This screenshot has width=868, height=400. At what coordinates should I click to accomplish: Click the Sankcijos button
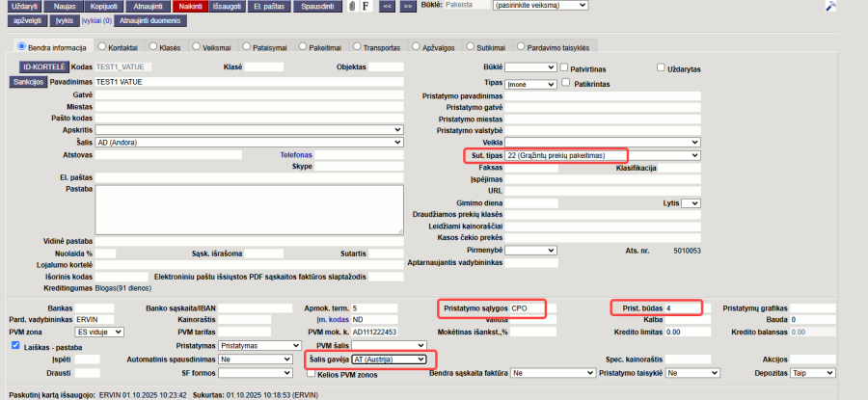tap(27, 81)
